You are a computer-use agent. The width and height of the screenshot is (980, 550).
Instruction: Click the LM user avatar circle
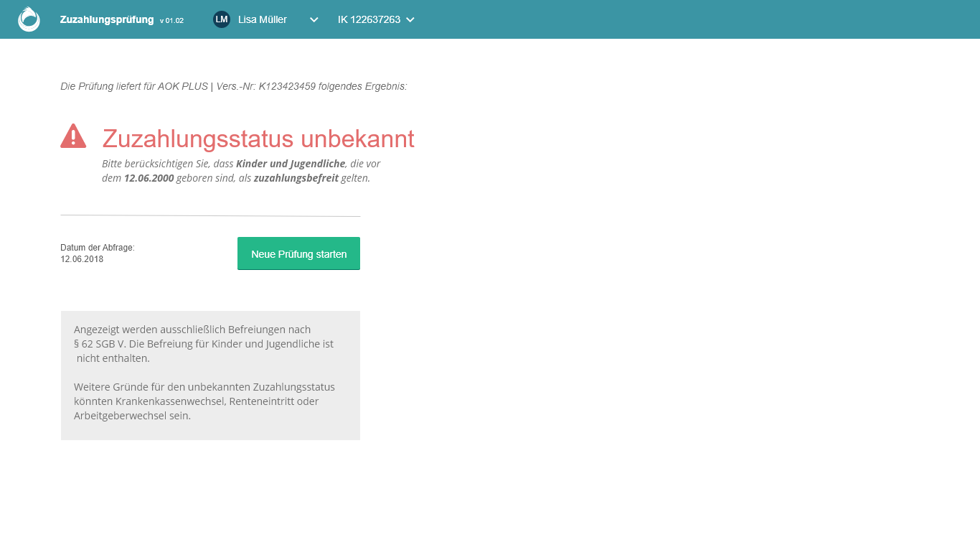tap(222, 19)
